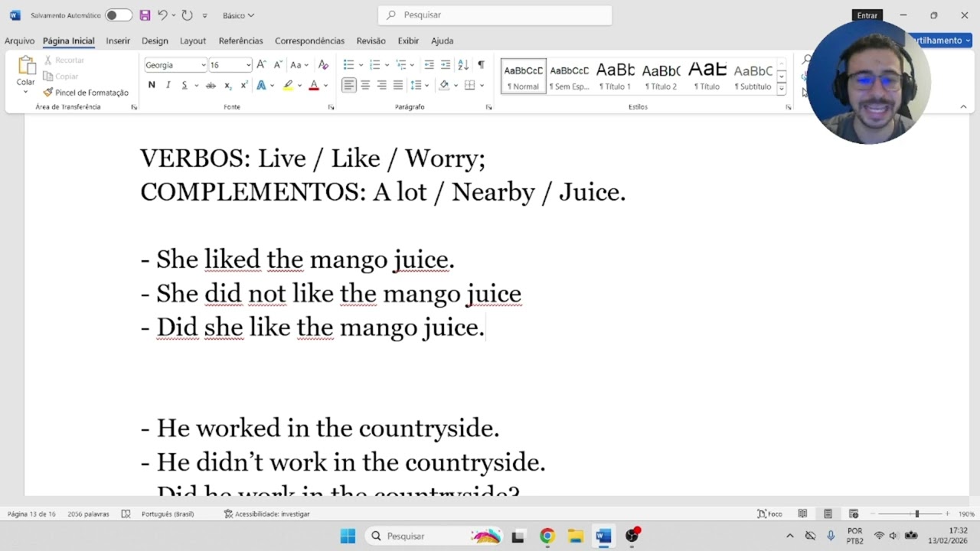The image size is (980, 551).
Task: Click the Increase font size icon
Action: [262, 65]
